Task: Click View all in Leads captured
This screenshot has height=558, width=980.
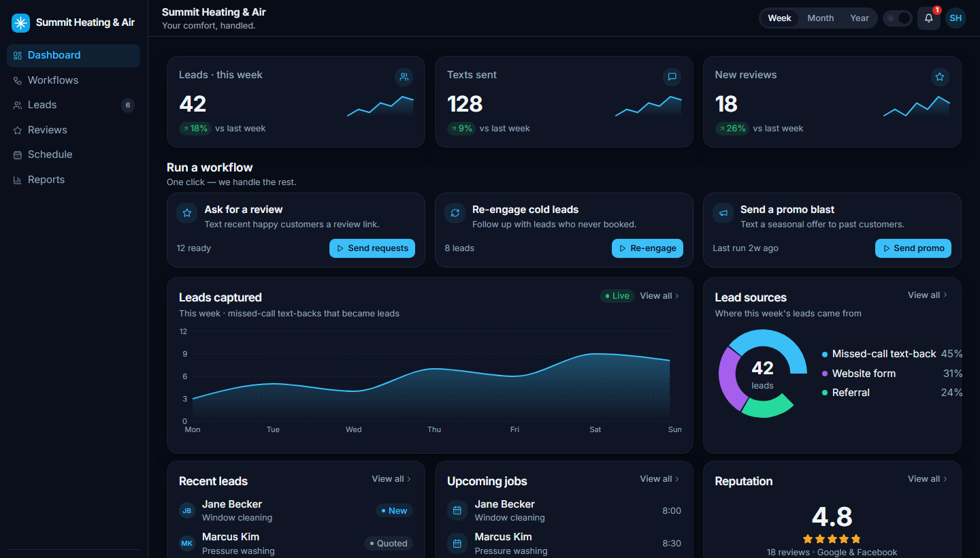Action: click(659, 296)
